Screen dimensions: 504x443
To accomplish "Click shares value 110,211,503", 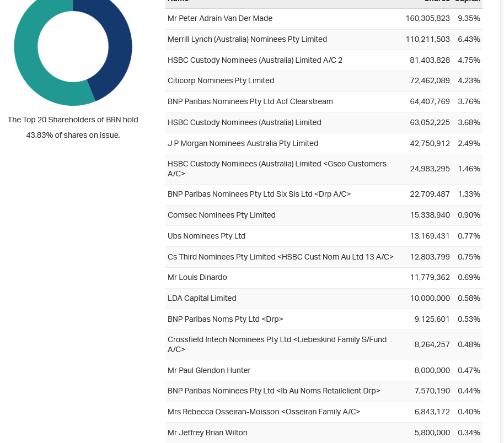I will [x=427, y=39].
